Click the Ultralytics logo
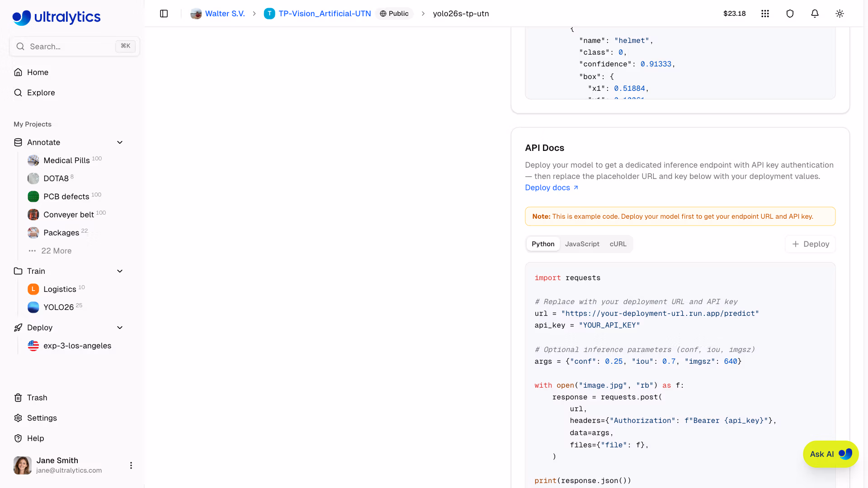 pos(56,17)
